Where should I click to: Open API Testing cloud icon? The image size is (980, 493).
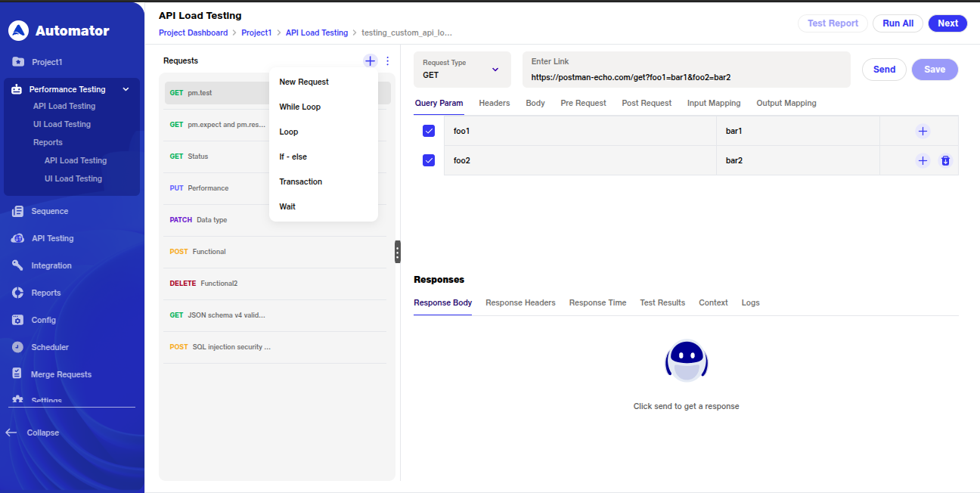(x=17, y=238)
